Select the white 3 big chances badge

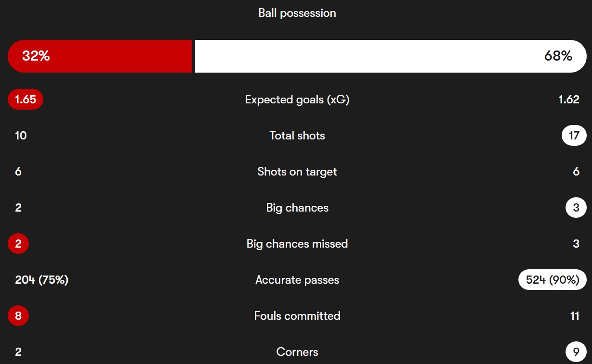click(x=576, y=208)
